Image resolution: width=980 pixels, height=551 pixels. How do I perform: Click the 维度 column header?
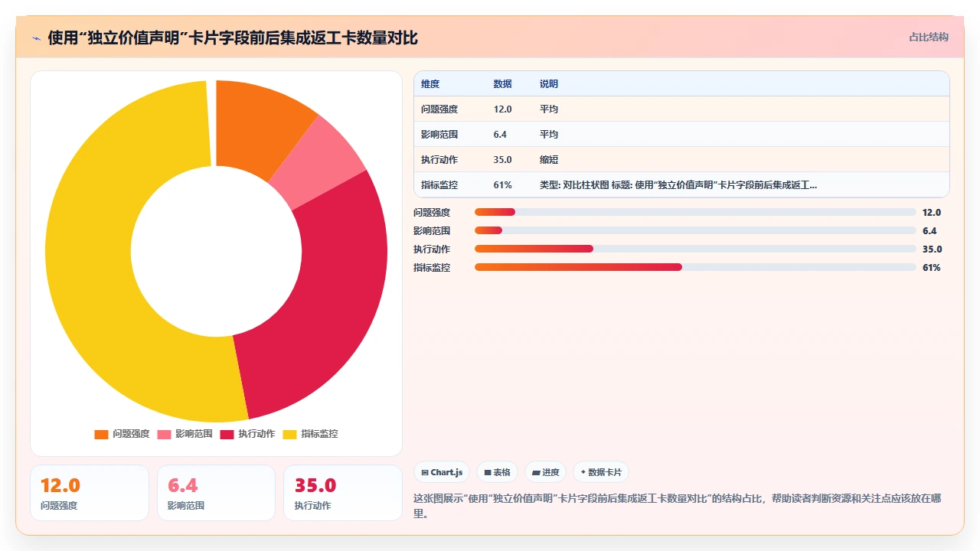[x=430, y=84]
